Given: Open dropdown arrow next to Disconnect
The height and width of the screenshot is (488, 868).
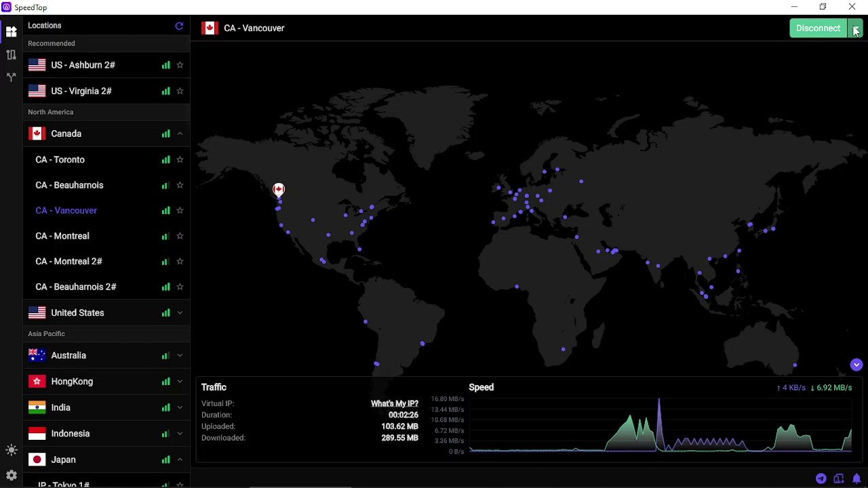Looking at the screenshot, I should click(856, 28).
